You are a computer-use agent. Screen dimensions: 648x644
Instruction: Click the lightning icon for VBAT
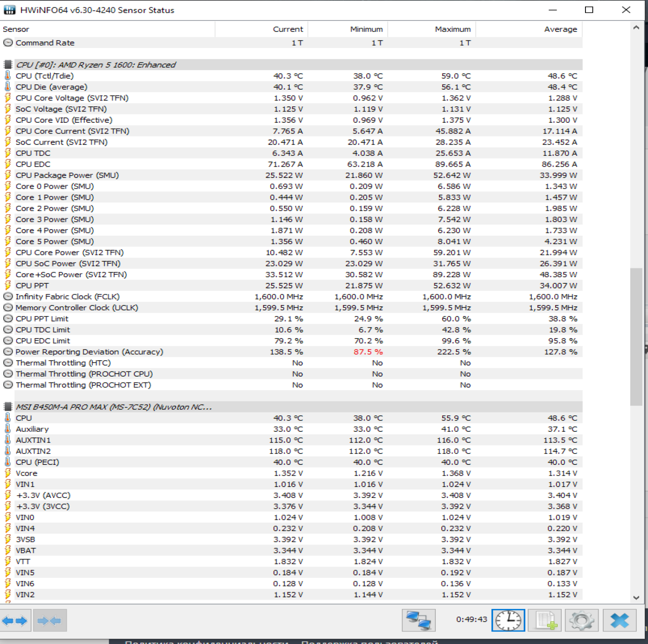coord(7,551)
